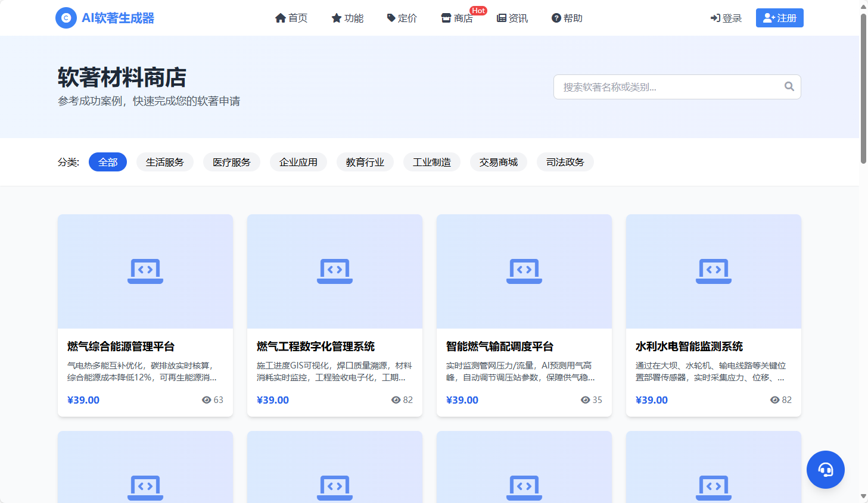Click laptop code icon on 燃气综合能源管理平台
This screenshot has width=868, height=503.
coord(145,271)
